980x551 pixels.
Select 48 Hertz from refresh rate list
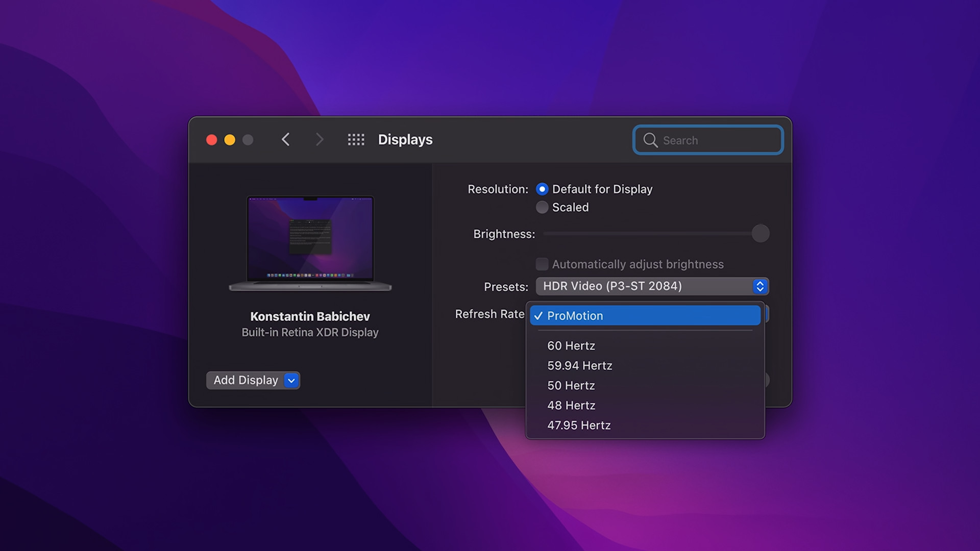[x=571, y=405]
